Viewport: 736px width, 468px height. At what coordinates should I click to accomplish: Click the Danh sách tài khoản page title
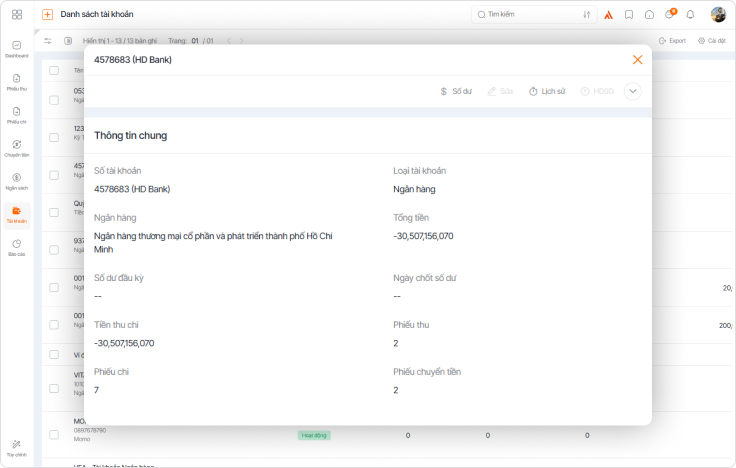97,15
